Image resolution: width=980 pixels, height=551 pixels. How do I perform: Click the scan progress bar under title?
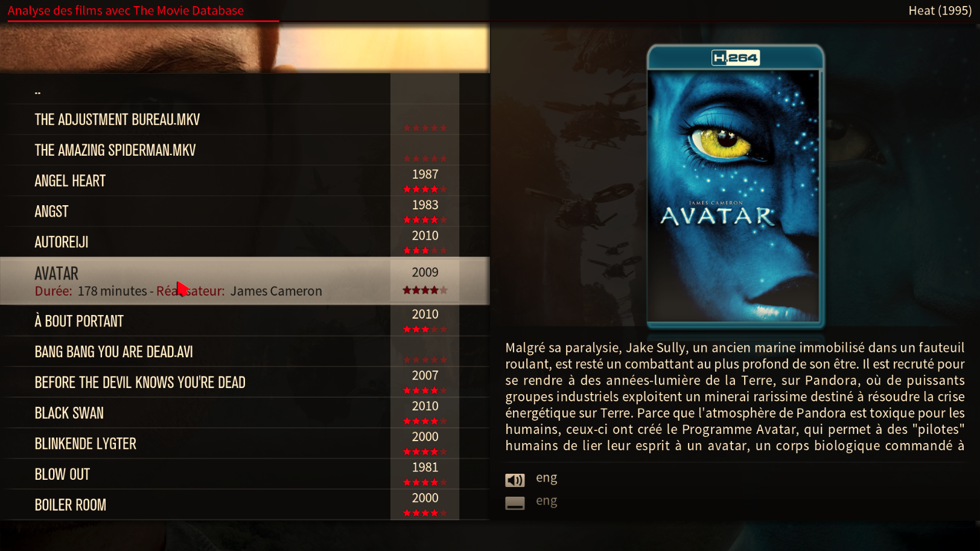pos(143,21)
